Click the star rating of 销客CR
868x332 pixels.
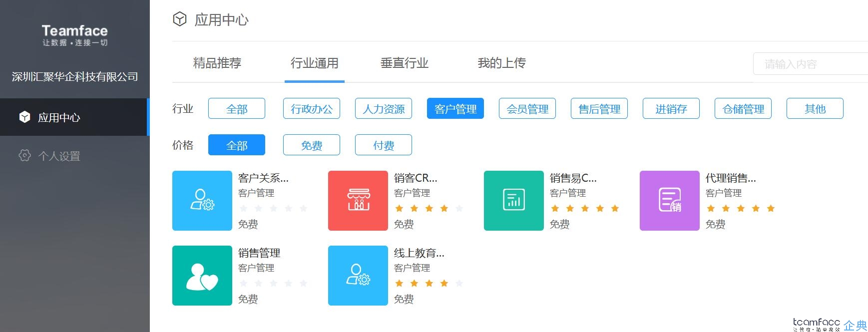pyautogui.click(x=429, y=208)
